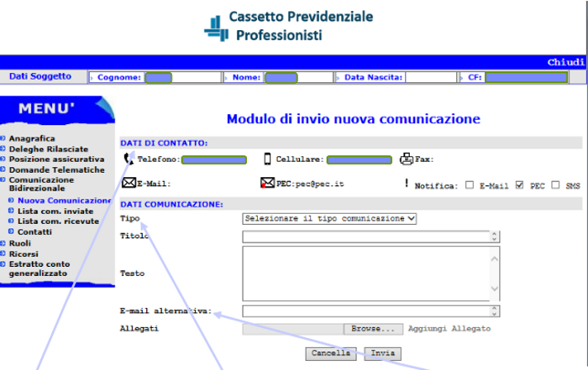Viewport: 588px width, 370px height.
Task: Click the exclamation mark Notifica icon
Action: 407,183
